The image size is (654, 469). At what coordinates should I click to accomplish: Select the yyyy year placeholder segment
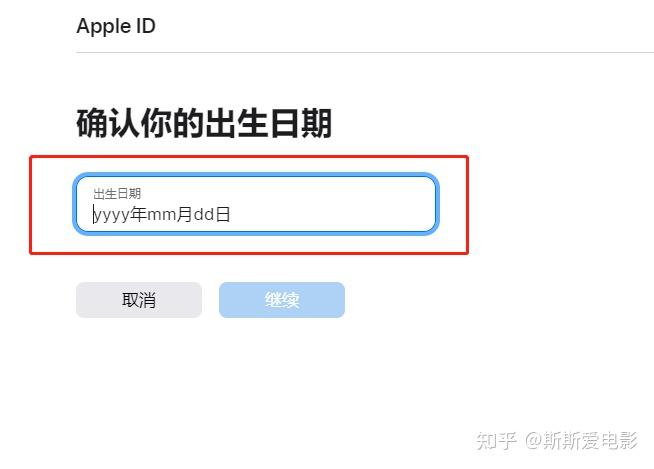(x=111, y=215)
